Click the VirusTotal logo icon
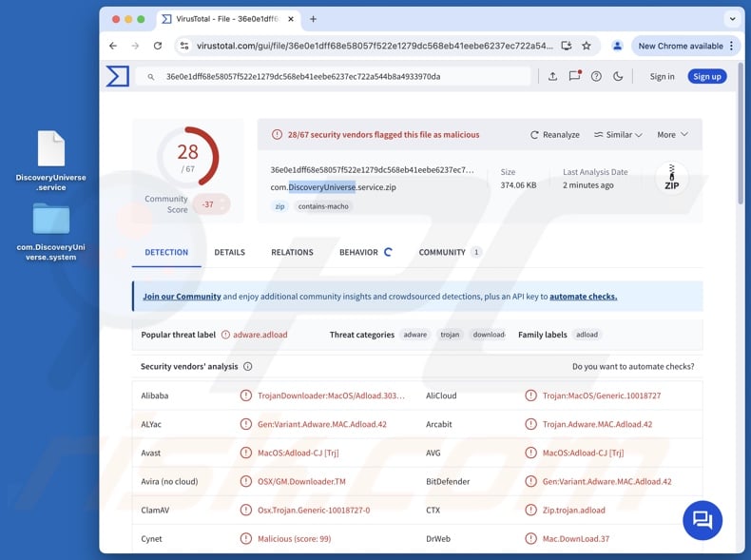Image resolution: width=751 pixels, height=560 pixels. pos(118,76)
